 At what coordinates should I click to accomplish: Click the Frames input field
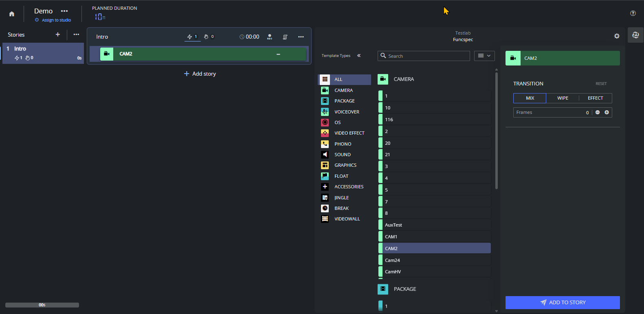tap(552, 112)
